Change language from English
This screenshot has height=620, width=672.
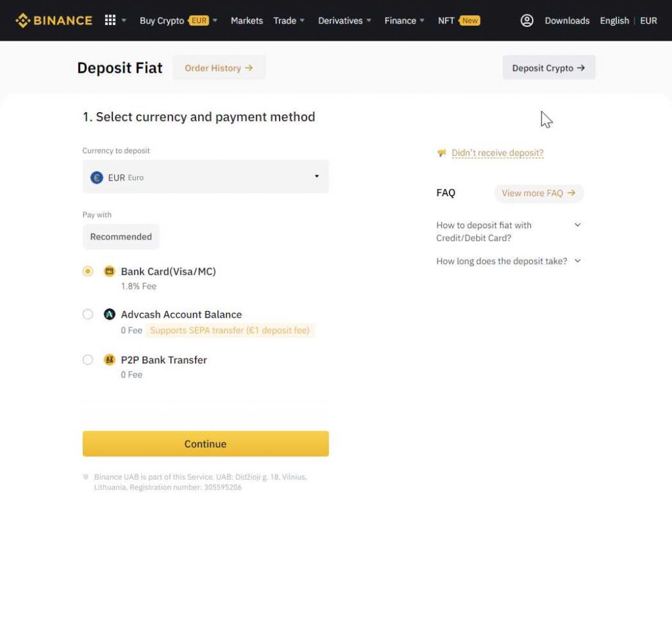pos(614,20)
